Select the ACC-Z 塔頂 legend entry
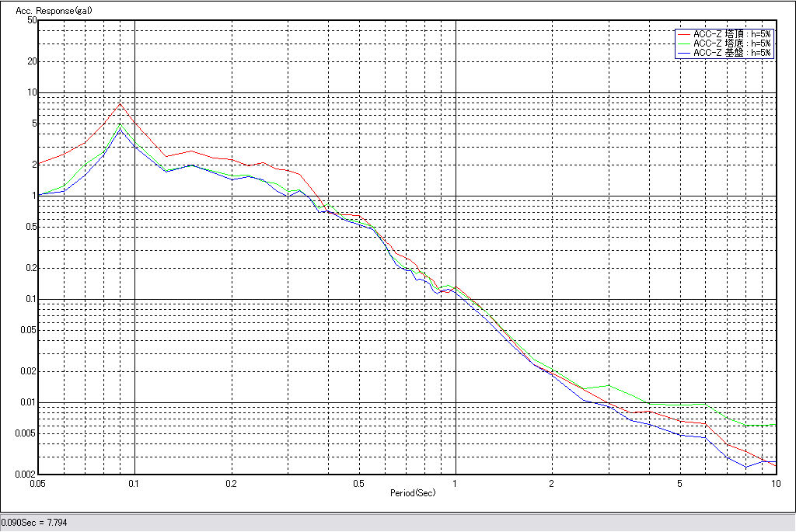Screen dimensions: 796x532 click(731, 34)
